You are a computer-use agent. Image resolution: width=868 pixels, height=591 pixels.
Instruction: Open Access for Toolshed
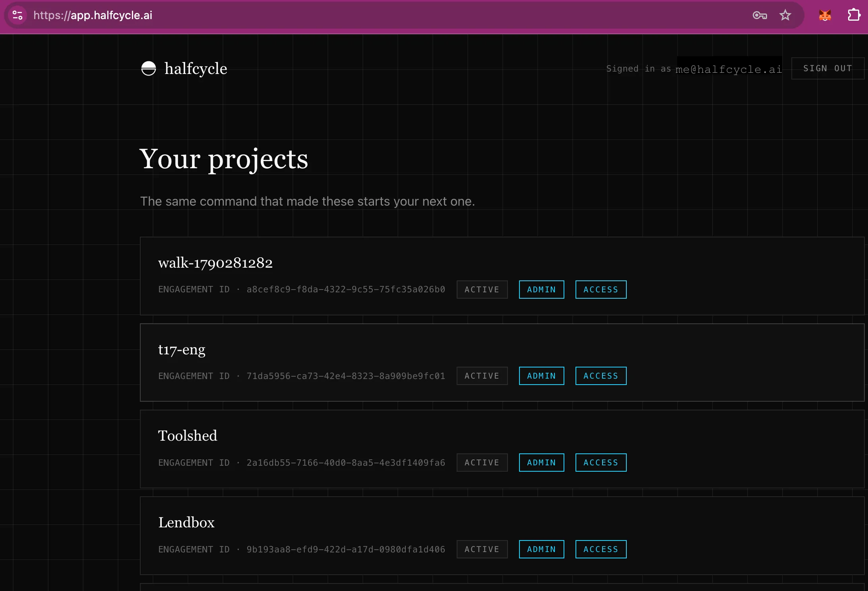[601, 463]
